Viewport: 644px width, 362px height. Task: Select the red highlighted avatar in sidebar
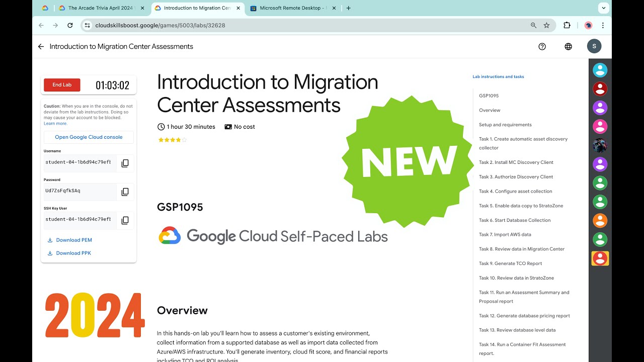tap(600, 258)
